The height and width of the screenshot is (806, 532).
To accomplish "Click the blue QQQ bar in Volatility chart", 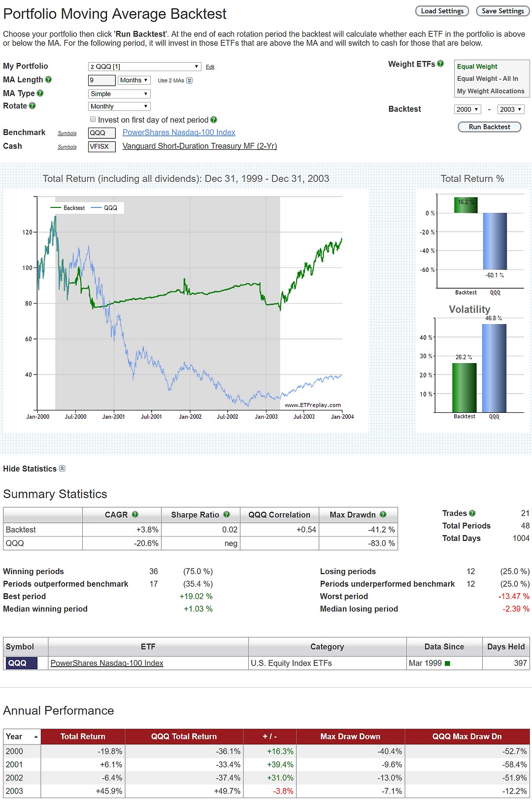I will [x=494, y=368].
